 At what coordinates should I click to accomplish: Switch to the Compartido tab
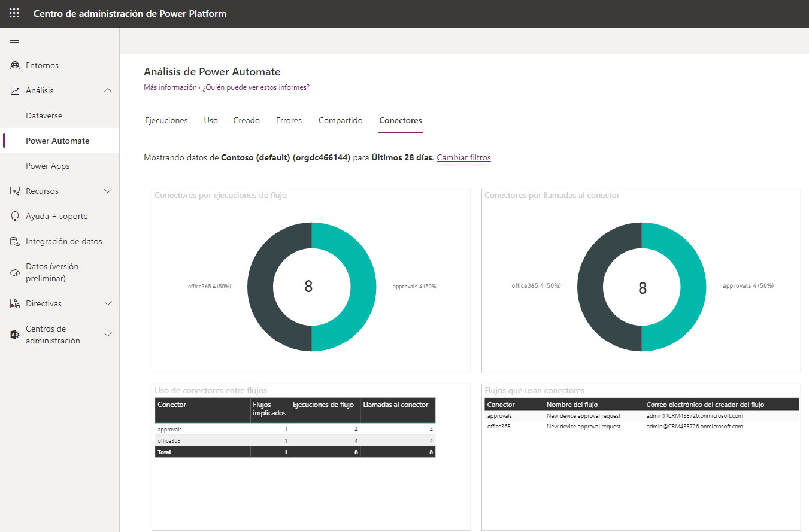[x=341, y=121]
